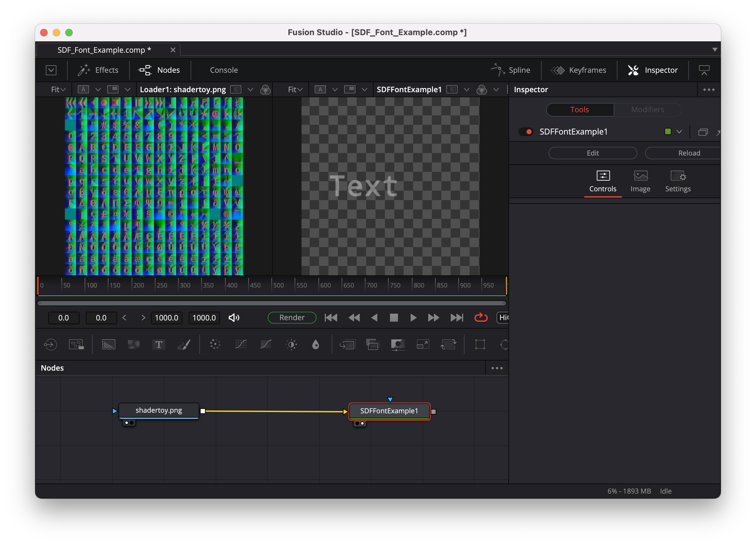Click the right viewer color channels icon
This screenshot has height=545, width=756.
click(482, 89)
